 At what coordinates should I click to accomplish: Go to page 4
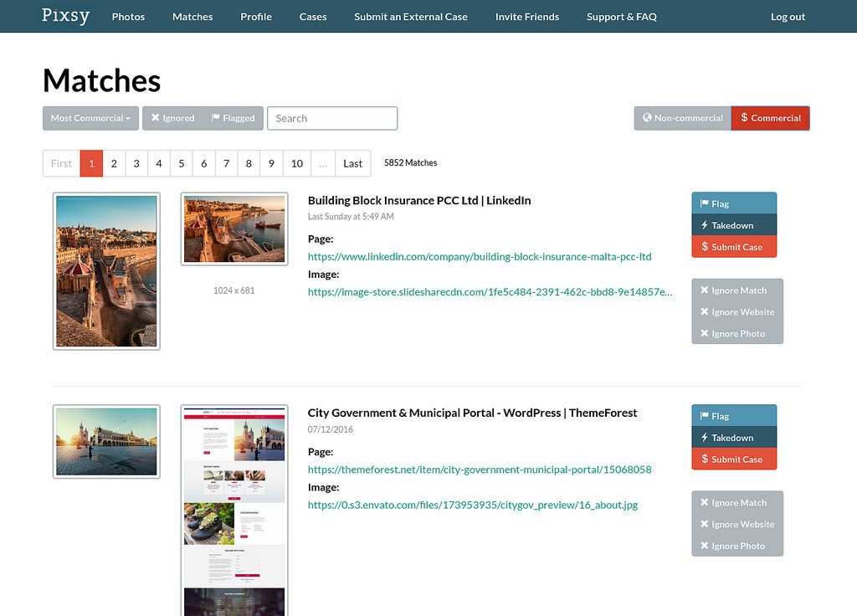[x=158, y=163]
